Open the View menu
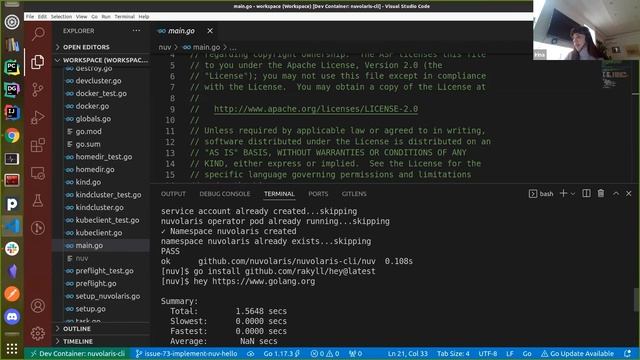This screenshot has height=360, width=640. [82, 16]
